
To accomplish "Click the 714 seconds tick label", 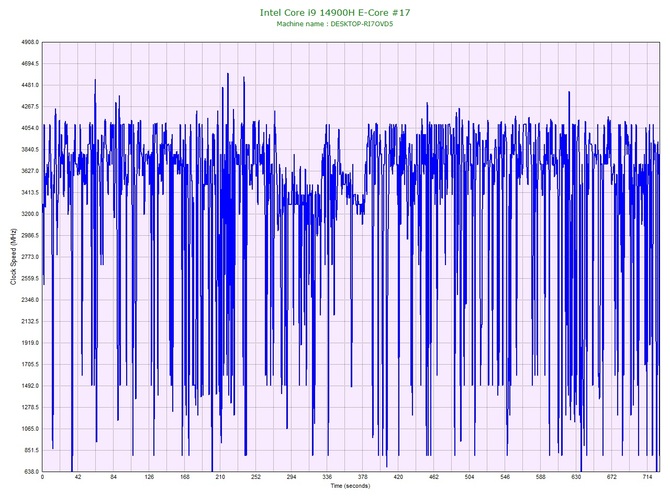I will (647, 477).
